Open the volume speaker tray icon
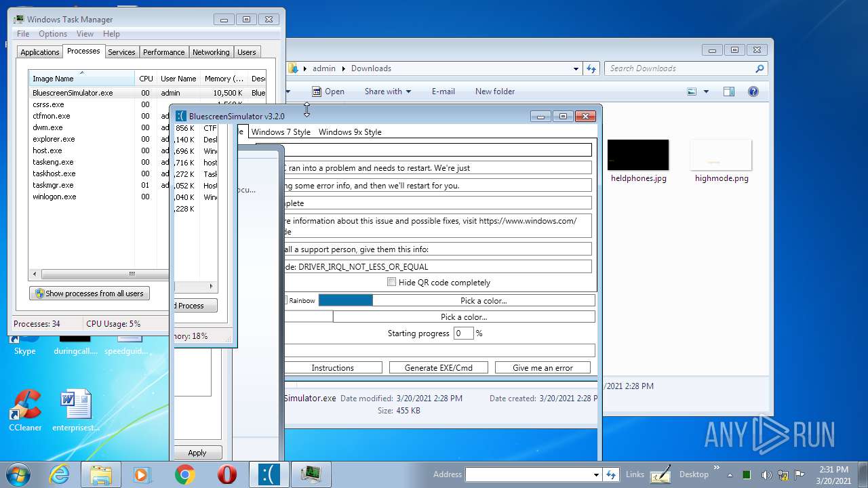The height and width of the screenshot is (488, 868). click(766, 474)
